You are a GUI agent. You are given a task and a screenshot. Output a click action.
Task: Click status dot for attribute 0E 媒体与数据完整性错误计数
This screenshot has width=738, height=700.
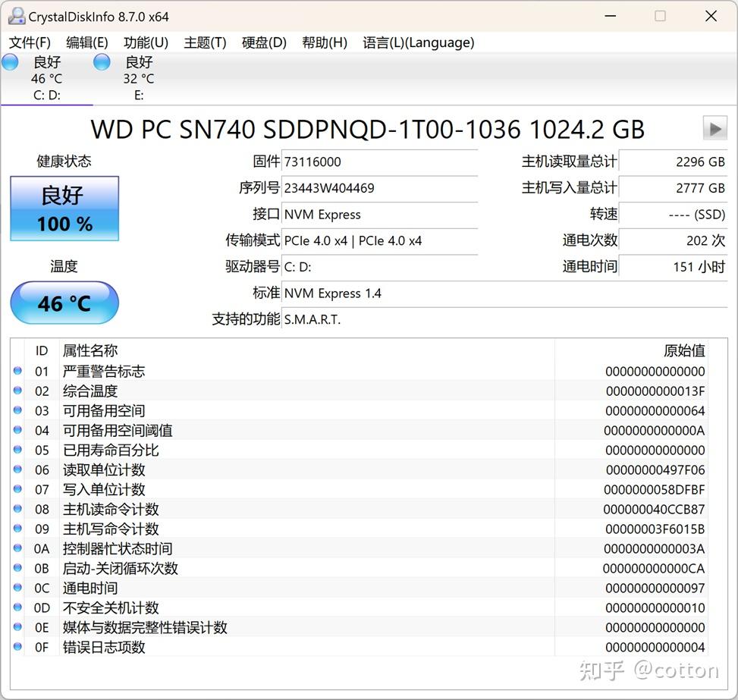pos(18,627)
